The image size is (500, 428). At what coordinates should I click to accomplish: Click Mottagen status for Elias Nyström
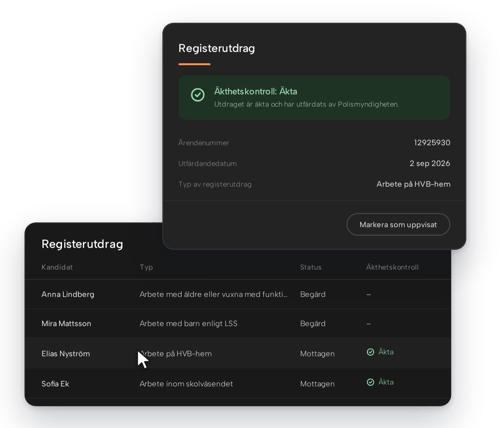pos(317,354)
